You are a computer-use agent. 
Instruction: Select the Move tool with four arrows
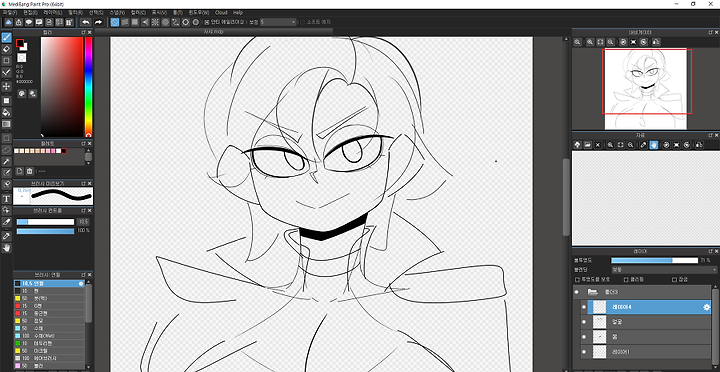(x=6, y=86)
